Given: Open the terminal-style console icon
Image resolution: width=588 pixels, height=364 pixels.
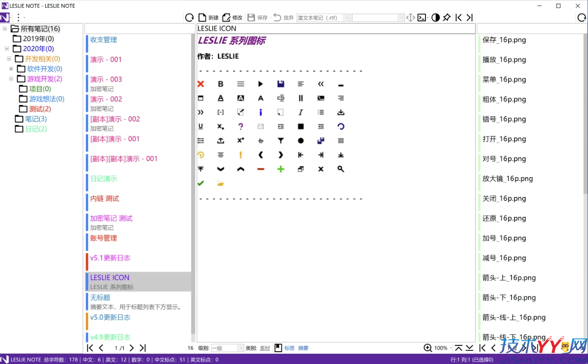Looking at the screenshot, I should 422,18.
